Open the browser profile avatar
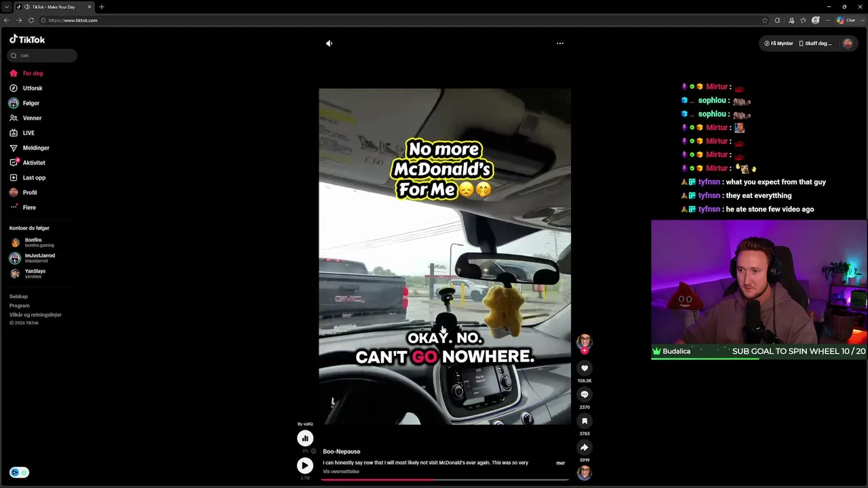The width and height of the screenshot is (868, 488). tap(816, 20)
